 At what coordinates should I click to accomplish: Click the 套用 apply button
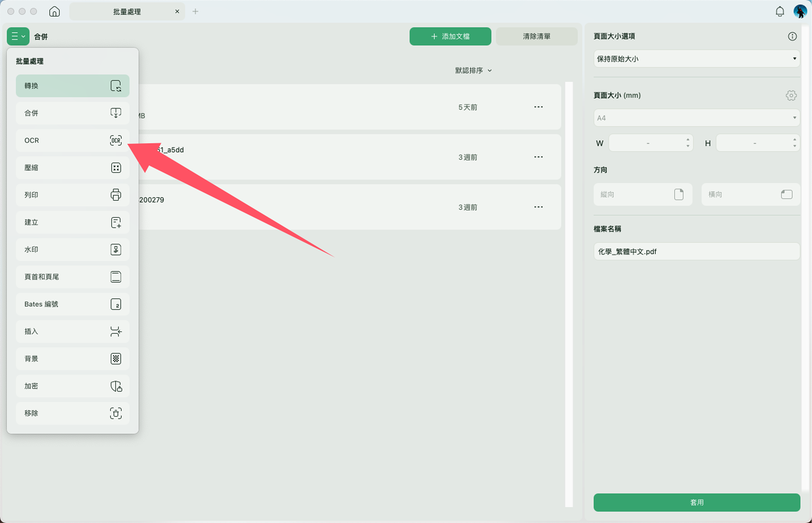[x=697, y=502]
